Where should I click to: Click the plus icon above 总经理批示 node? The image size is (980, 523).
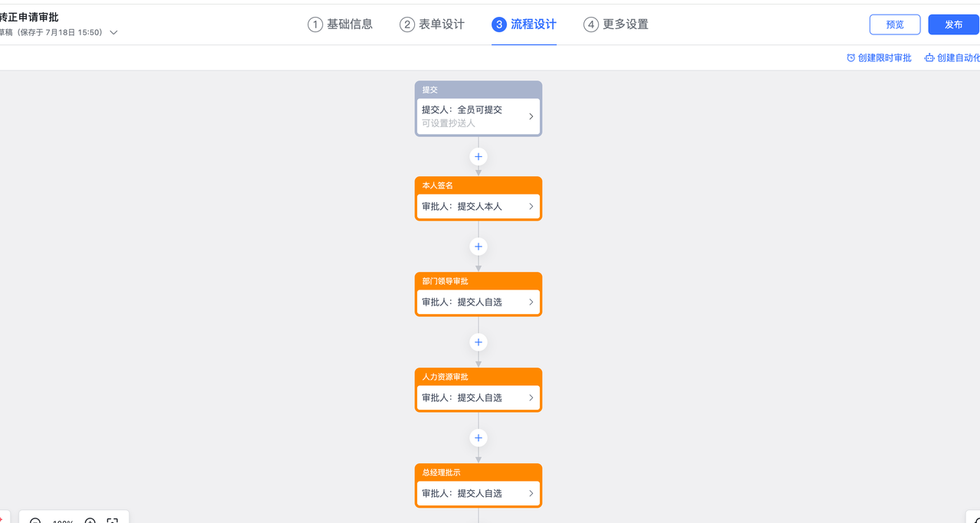tap(478, 438)
